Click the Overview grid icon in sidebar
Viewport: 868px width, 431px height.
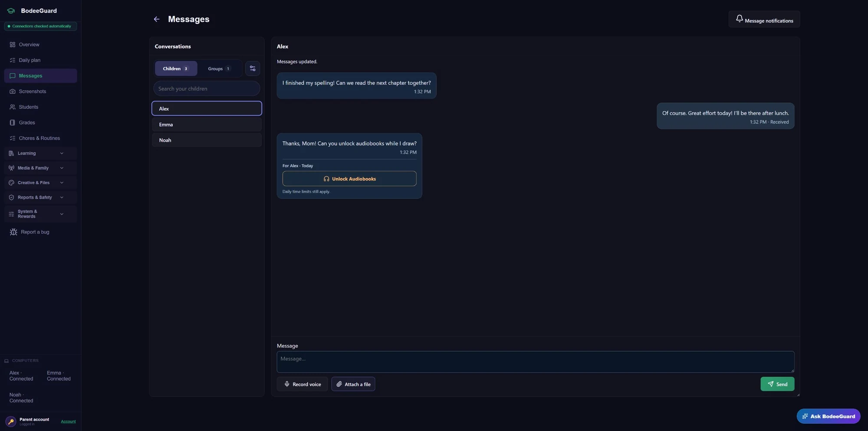(x=13, y=45)
